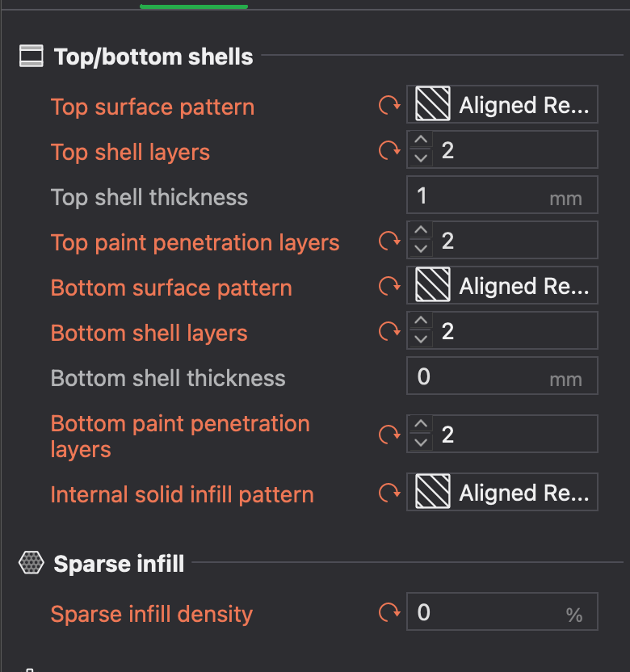Click the Top shell thickness field
This screenshot has height=672, width=630.
tap(502, 195)
